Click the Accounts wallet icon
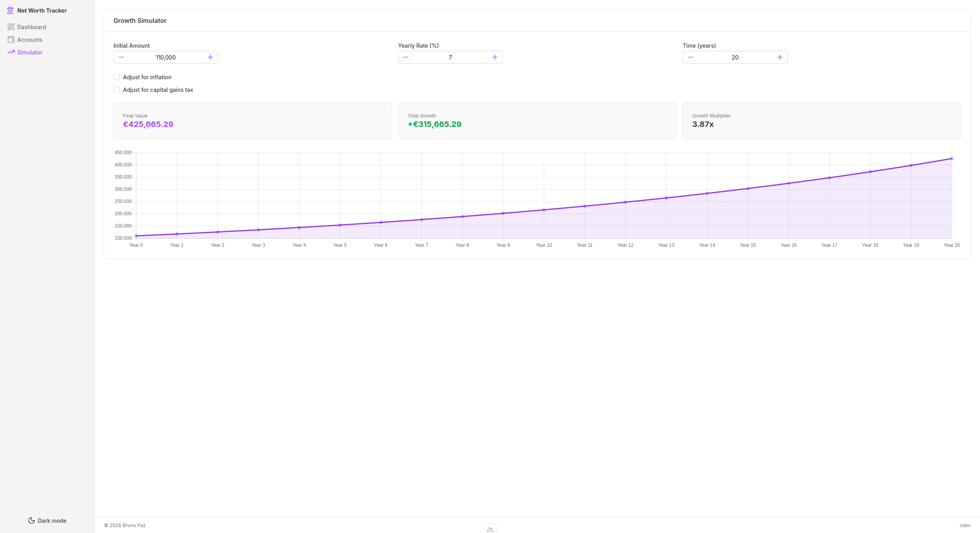The image size is (980, 533). [x=11, y=39]
